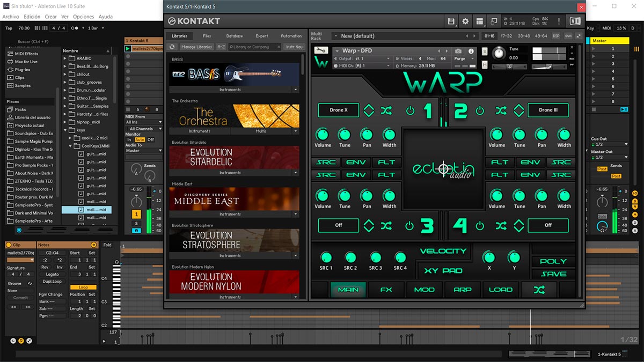The height and width of the screenshot is (362, 644).
Task: Click the XY PAD button in Warp
Action: pyautogui.click(x=443, y=271)
